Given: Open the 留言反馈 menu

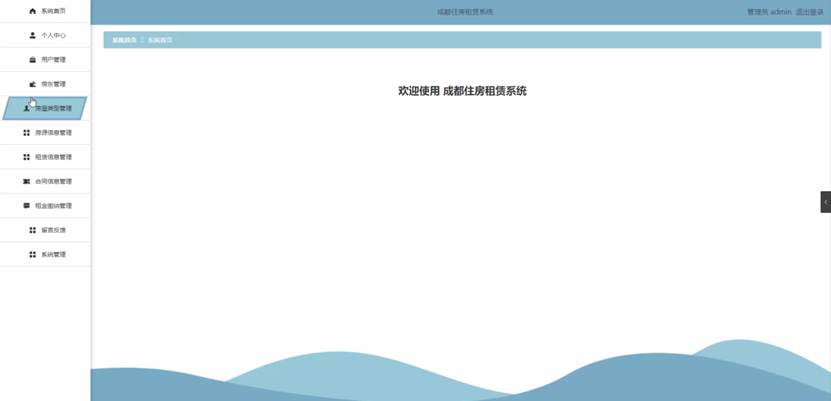Looking at the screenshot, I should 45,230.
